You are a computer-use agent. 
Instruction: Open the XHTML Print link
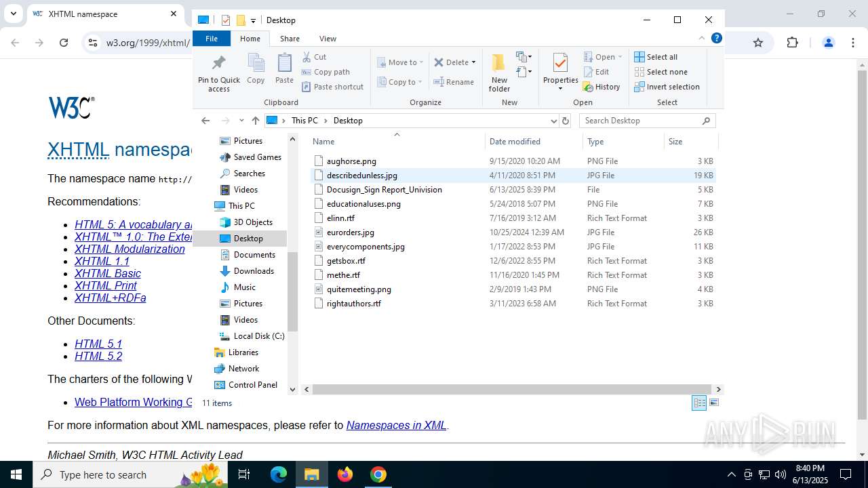[x=106, y=285]
